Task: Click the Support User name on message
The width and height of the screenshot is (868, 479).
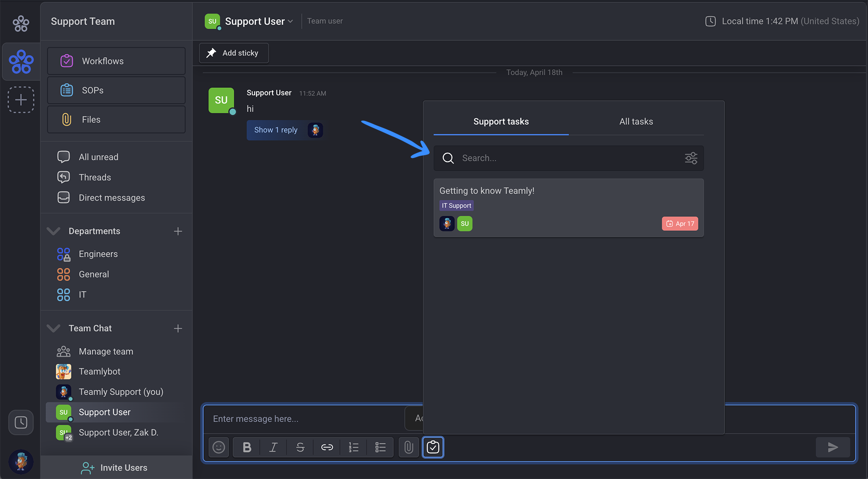Action: pos(269,93)
